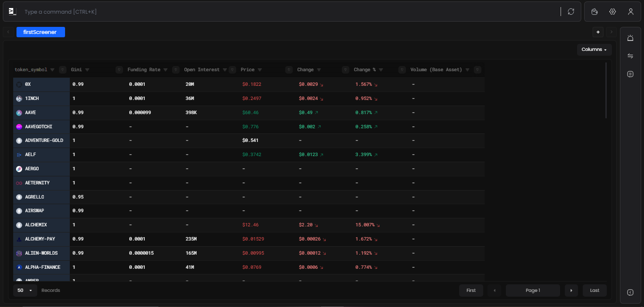Select the ALCHEMY-PAY token name
The width and height of the screenshot is (644, 307).
(40, 239)
